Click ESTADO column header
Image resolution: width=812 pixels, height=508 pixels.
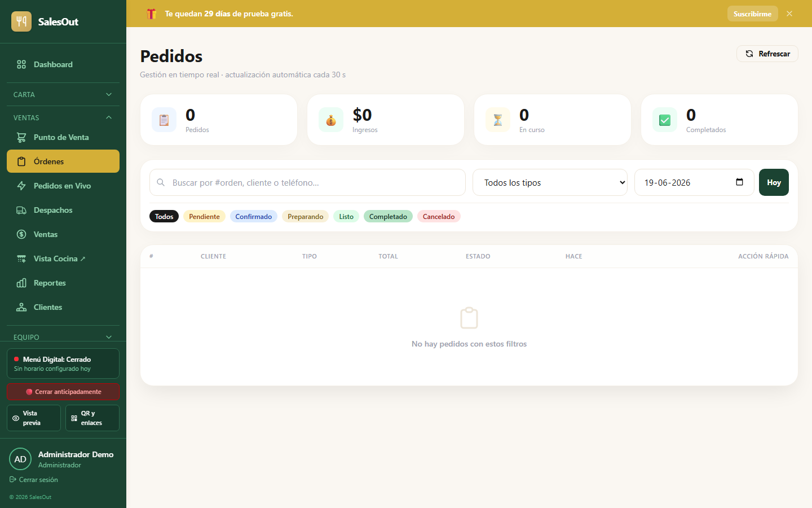coord(478,256)
